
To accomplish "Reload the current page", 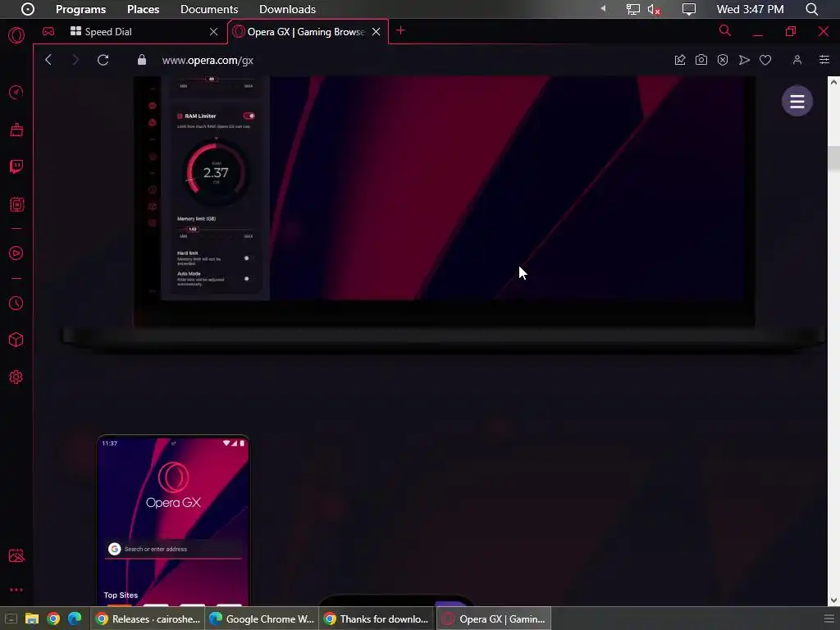I will tap(103, 60).
